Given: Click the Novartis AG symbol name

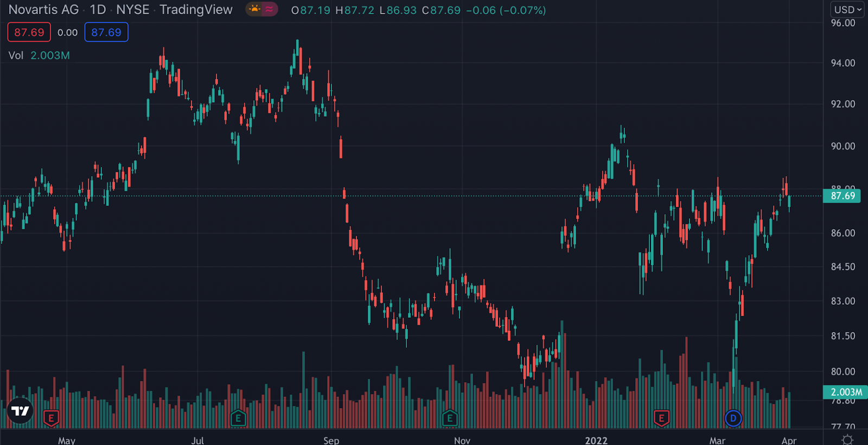Looking at the screenshot, I should [x=44, y=10].
